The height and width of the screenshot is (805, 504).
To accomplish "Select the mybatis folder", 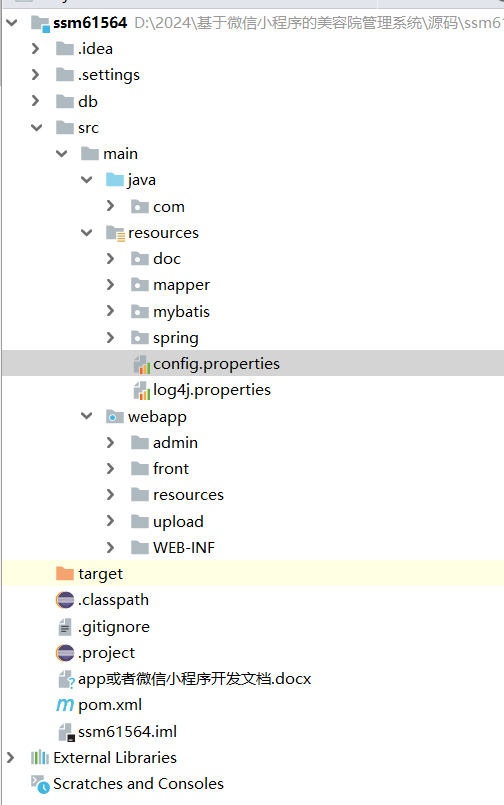I will coord(181,311).
